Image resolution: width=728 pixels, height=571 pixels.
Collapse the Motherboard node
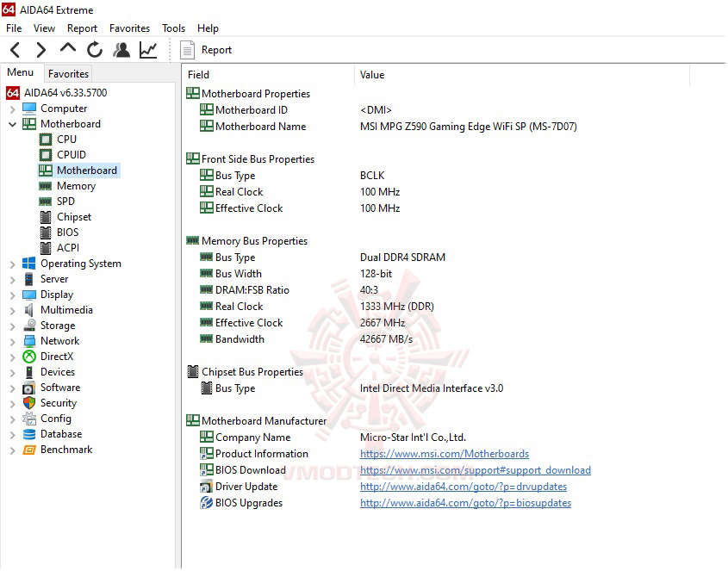(13, 124)
